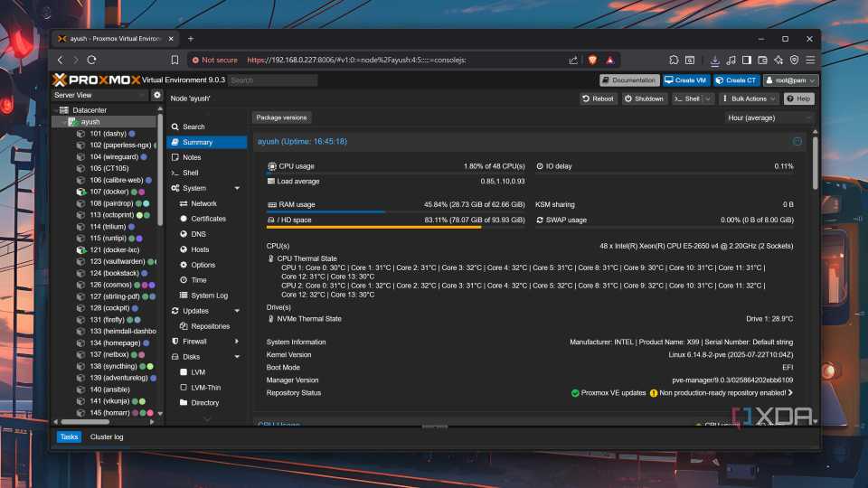This screenshot has height=488, width=868.
Task: Collapse the Updates menu section
Action: [x=237, y=311]
